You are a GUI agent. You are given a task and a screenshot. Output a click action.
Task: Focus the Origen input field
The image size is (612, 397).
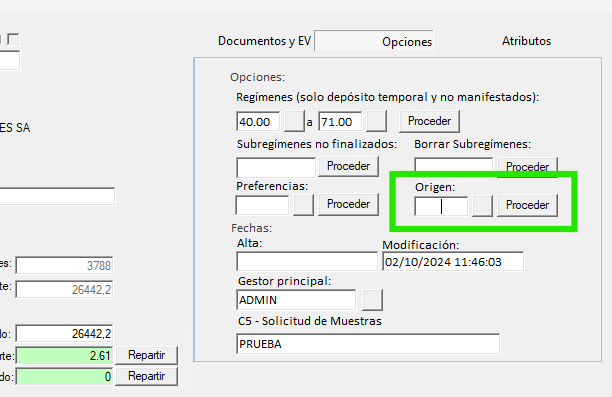pos(441,206)
